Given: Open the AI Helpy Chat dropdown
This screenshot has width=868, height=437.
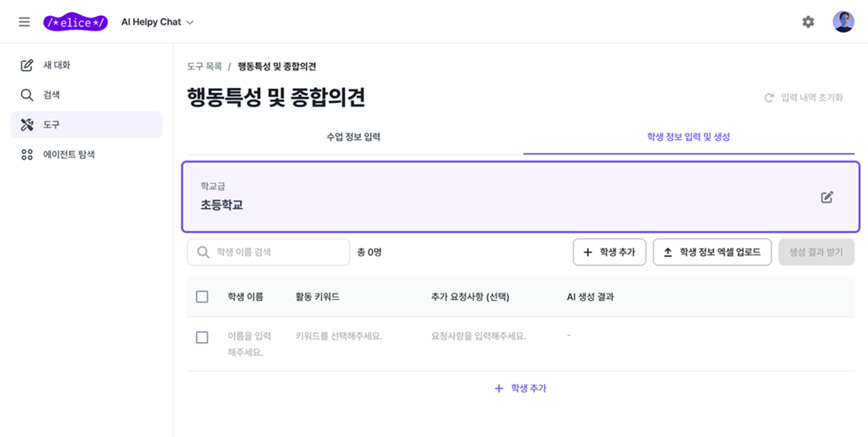Looking at the screenshot, I should tap(157, 21).
